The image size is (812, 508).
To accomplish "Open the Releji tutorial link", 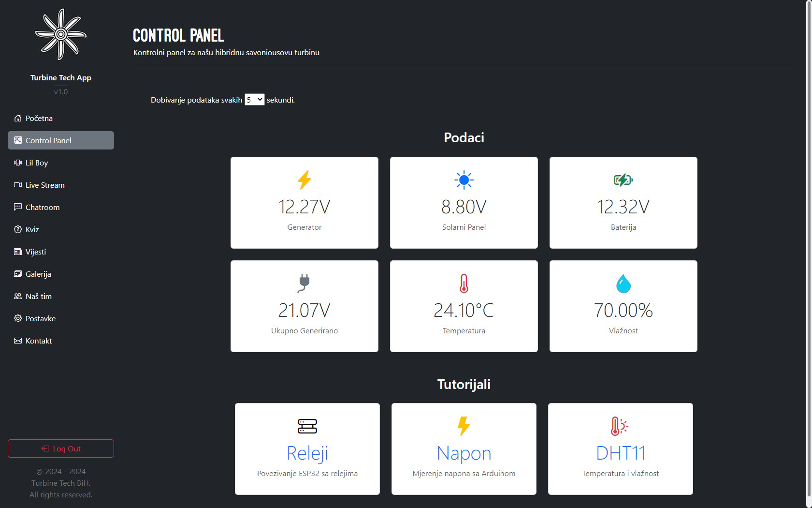I will click(x=307, y=453).
